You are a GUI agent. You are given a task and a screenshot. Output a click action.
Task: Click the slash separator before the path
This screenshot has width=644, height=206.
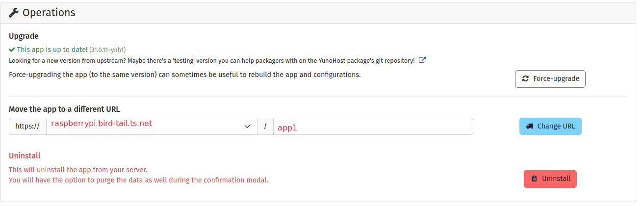[x=265, y=126]
